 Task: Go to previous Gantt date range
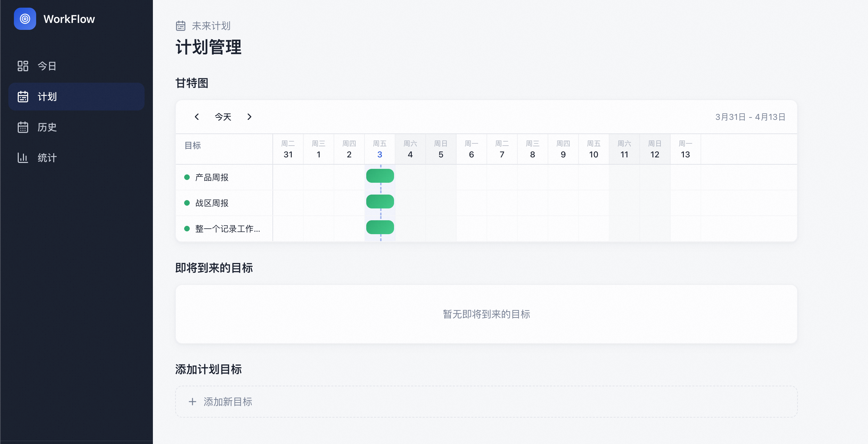click(x=197, y=117)
